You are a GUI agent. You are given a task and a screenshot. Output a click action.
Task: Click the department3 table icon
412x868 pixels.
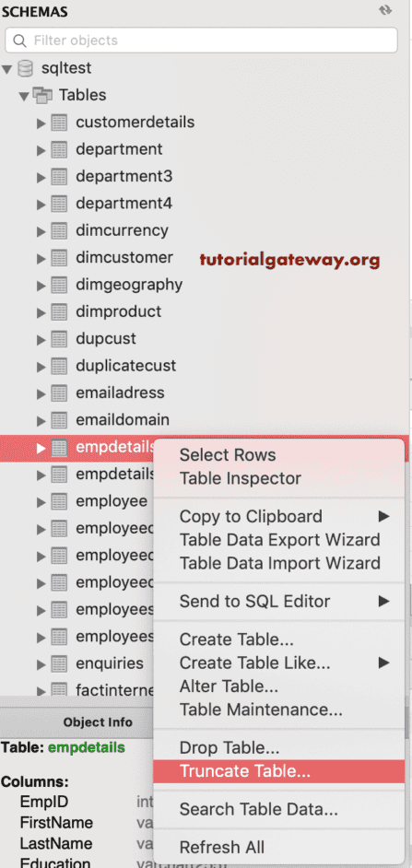pos(59,177)
